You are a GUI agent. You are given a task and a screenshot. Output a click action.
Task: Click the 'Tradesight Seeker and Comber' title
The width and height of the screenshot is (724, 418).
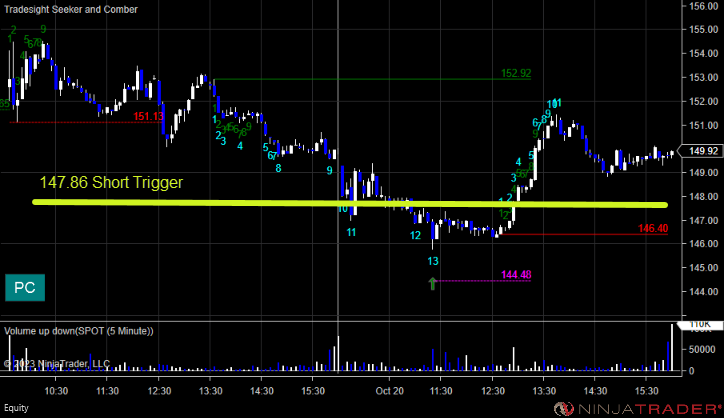coord(71,9)
